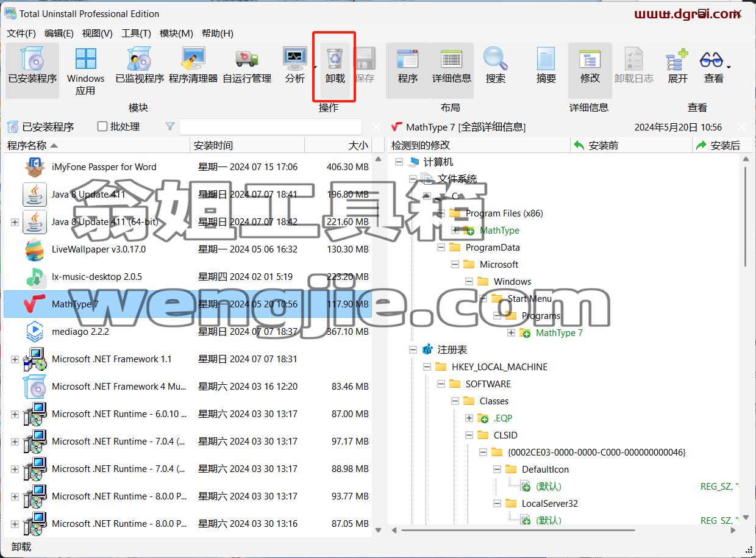Expand the .EQP registry key
Viewport: 756px width, 558px height.
click(x=469, y=418)
